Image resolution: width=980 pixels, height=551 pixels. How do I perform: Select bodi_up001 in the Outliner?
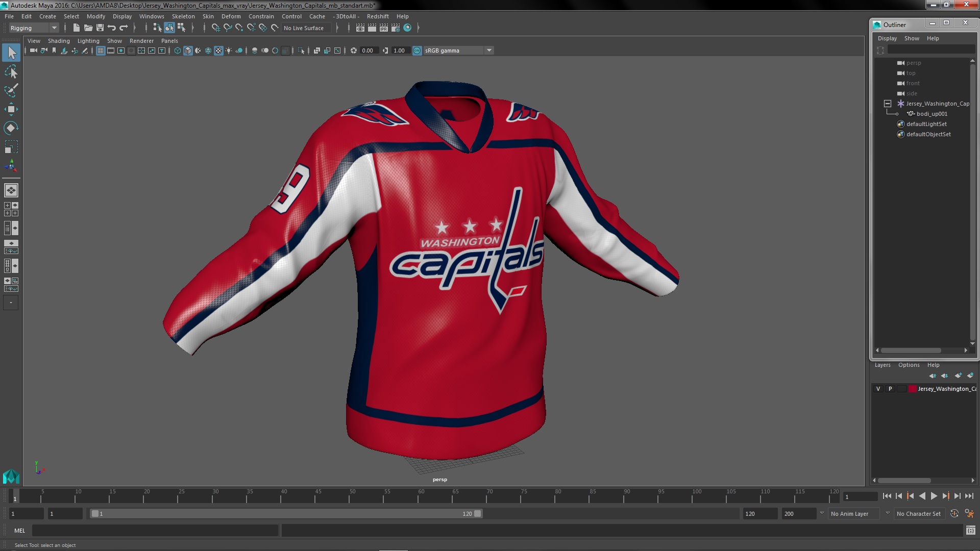932,114
